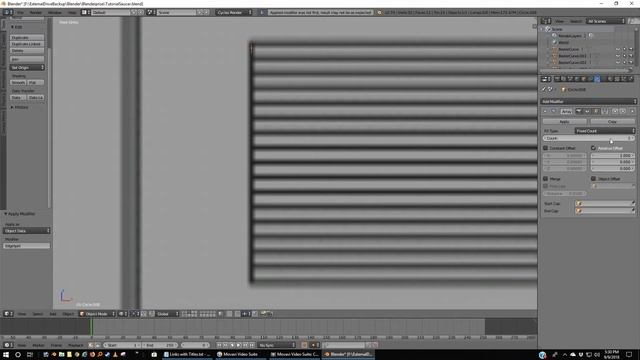Screen dimensions: 640x360
Task: Open the Modifiers properties tab
Action: pos(597,78)
